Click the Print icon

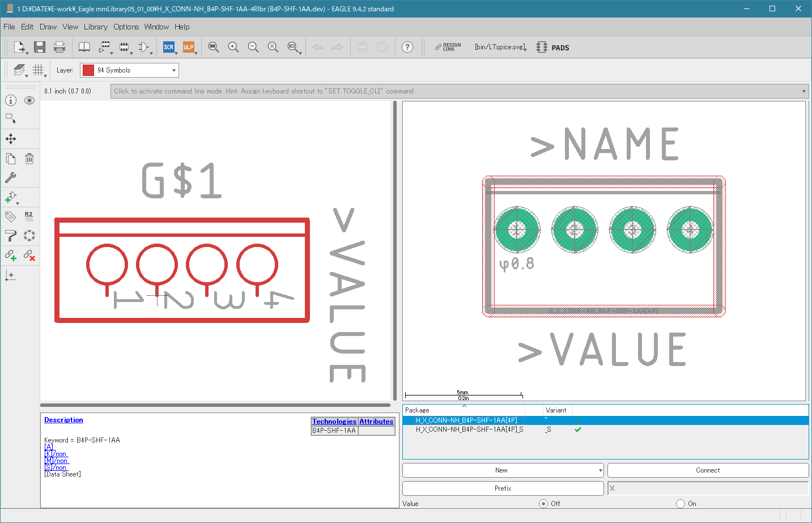(x=59, y=47)
